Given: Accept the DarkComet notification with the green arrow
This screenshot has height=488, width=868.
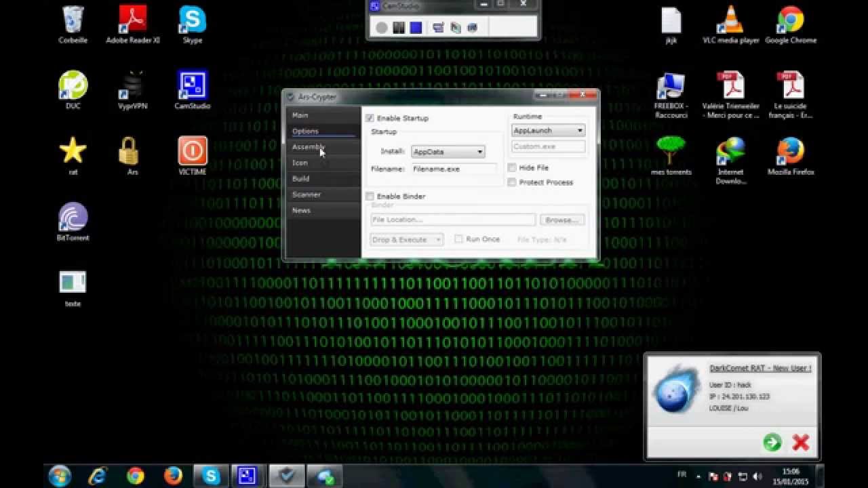Looking at the screenshot, I should [772, 443].
